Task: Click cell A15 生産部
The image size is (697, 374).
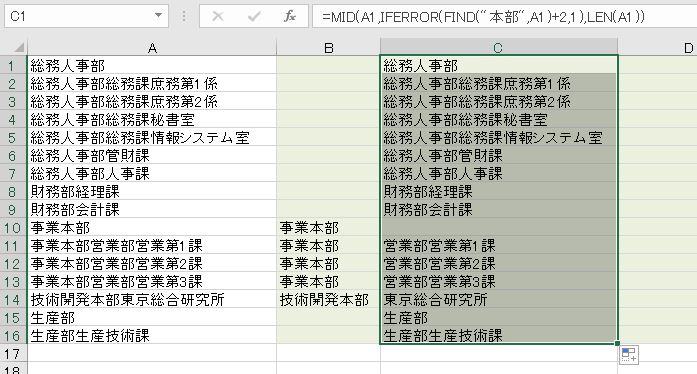Action: click(152, 318)
